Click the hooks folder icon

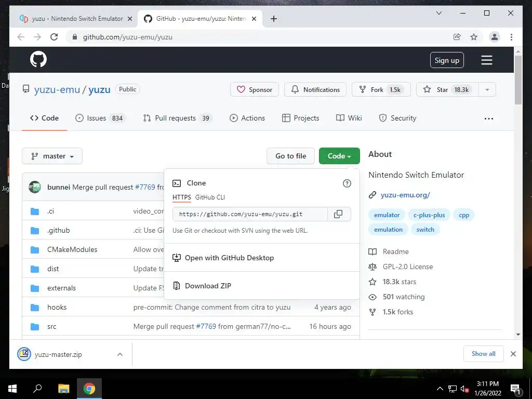click(35, 308)
